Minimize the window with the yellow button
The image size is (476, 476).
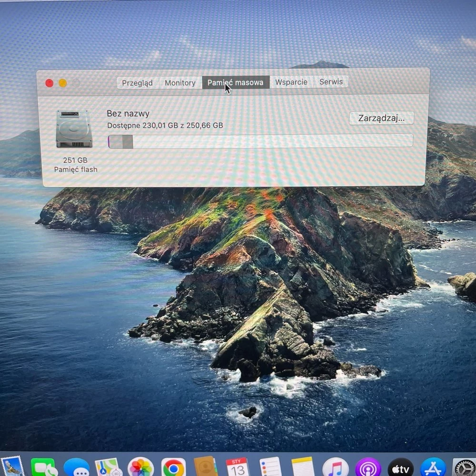click(x=62, y=83)
